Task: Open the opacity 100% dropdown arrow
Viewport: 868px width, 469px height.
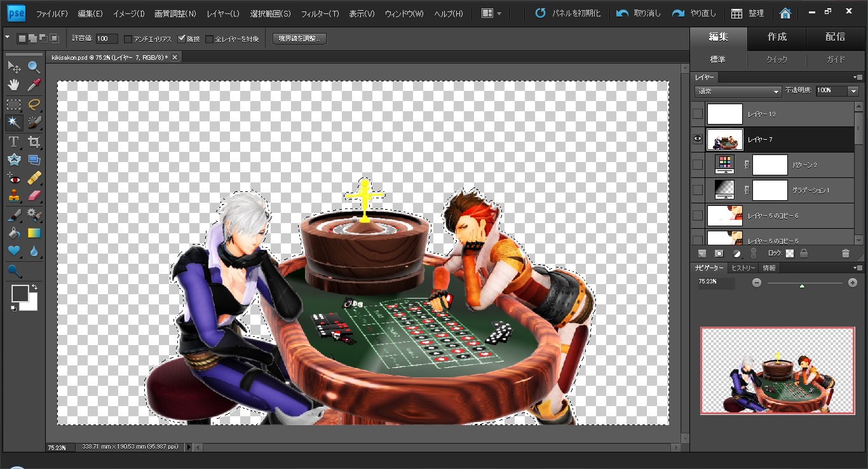Action: point(853,91)
